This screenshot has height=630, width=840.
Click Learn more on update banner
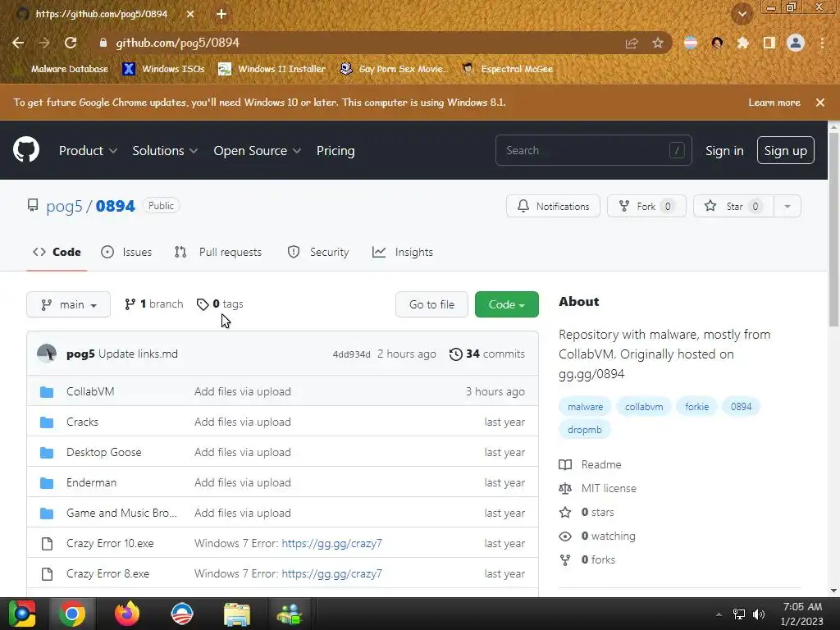pos(774,103)
